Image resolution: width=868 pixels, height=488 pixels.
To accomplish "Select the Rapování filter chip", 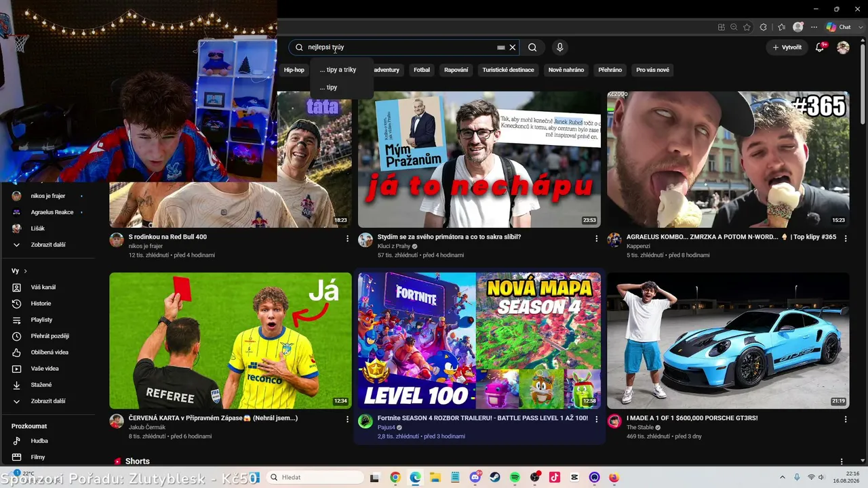I will coord(456,70).
